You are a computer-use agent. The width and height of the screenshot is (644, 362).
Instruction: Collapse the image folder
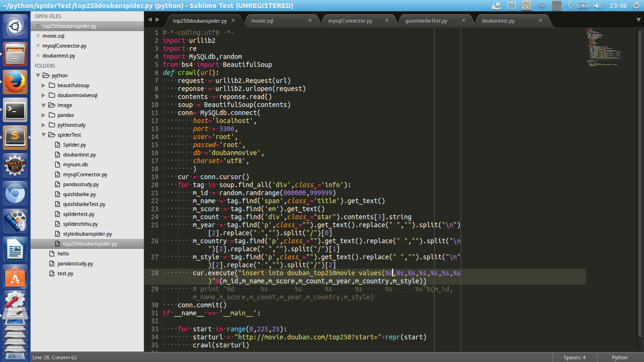coord(44,105)
